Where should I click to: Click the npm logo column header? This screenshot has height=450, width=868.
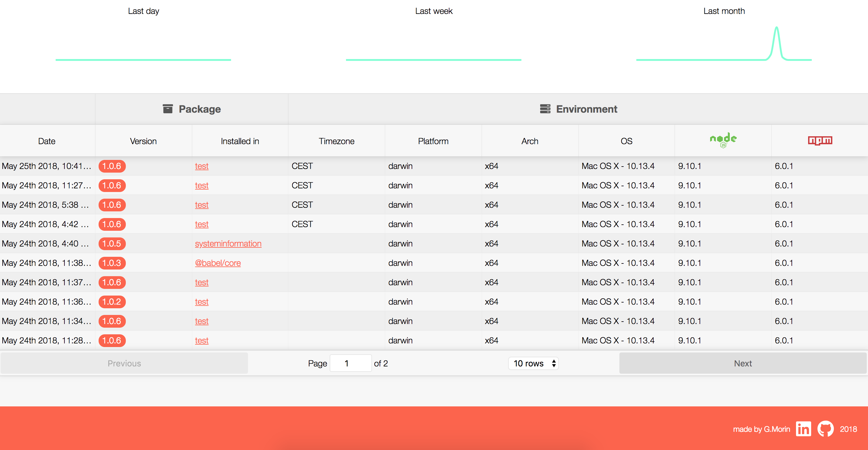pyautogui.click(x=820, y=140)
